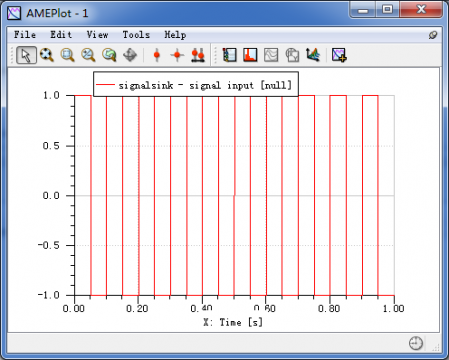Activate the dual cursor difference tool

coord(198,55)
